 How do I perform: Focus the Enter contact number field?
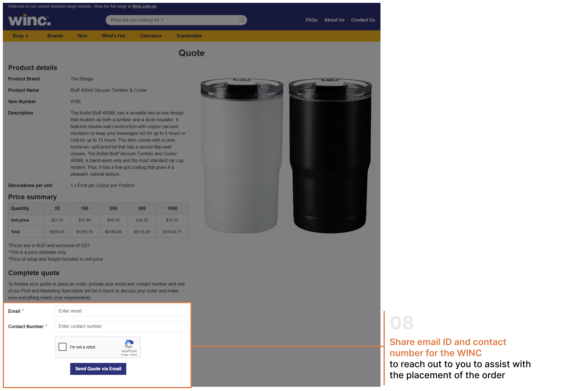121,326
